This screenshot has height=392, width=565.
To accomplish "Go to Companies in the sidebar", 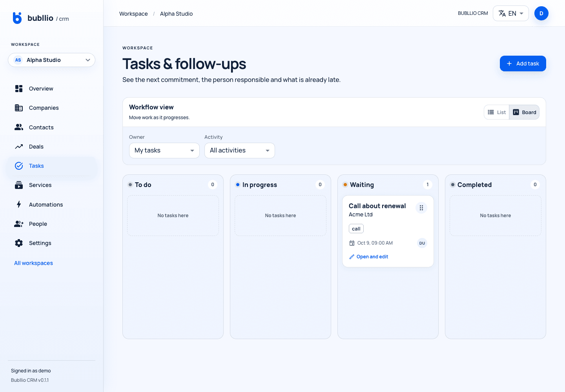I will 51,108.
